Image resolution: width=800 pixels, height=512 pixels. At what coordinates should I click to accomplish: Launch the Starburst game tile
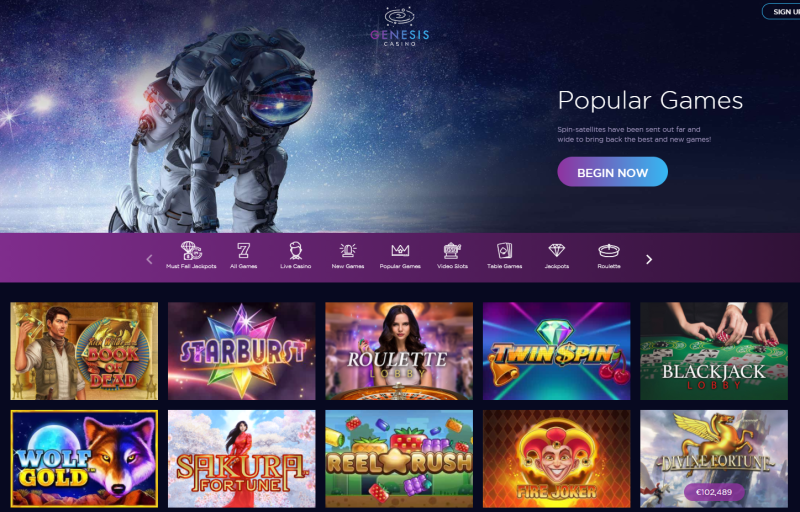click(x=241, y=351)
